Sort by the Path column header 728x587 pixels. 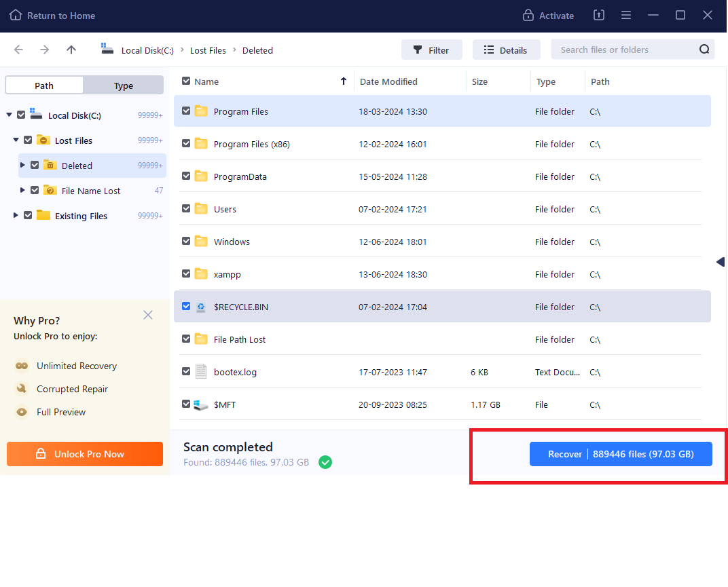(600, 81)
